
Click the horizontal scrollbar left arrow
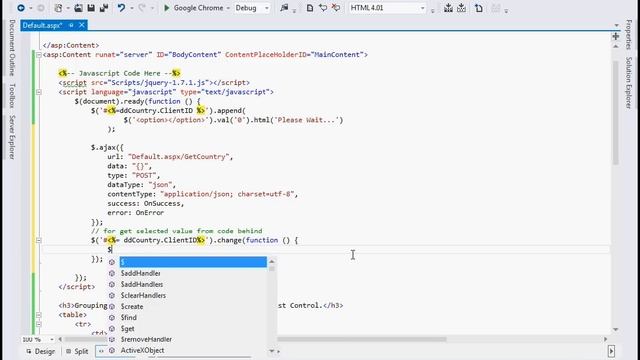[x=60, y=339]
